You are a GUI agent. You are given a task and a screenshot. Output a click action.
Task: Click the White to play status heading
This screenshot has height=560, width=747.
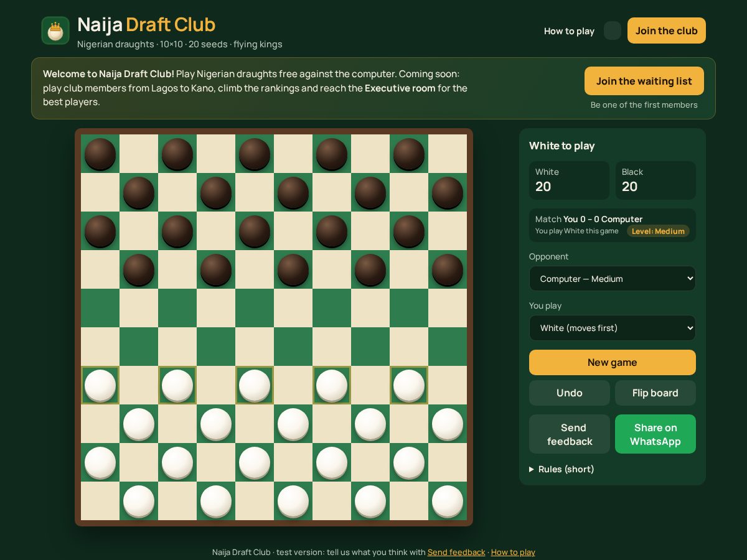click(562, 146)
